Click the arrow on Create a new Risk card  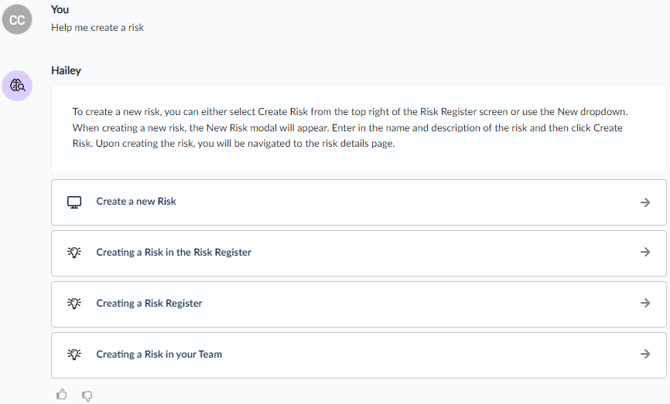point(645,202)
